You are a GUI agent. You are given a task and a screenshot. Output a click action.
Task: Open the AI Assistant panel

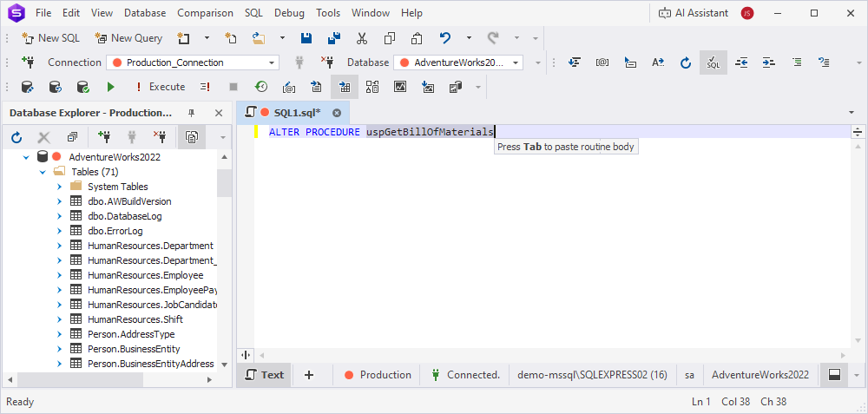693,13
